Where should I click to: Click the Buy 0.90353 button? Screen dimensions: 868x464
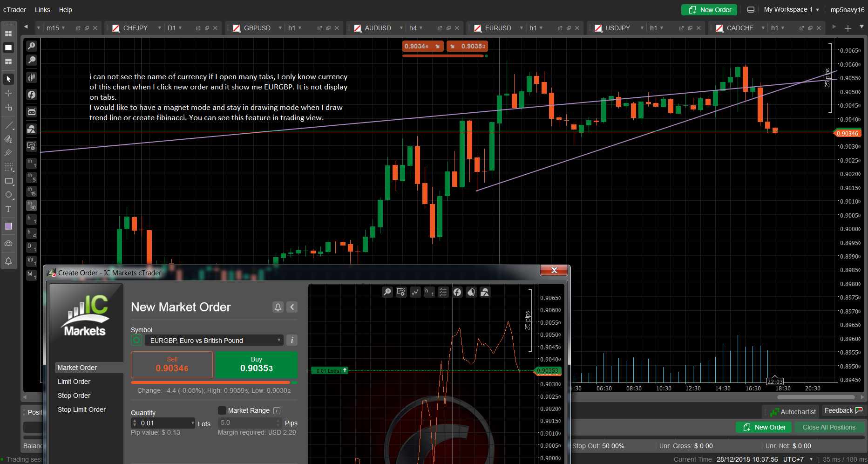pos(257,364)
